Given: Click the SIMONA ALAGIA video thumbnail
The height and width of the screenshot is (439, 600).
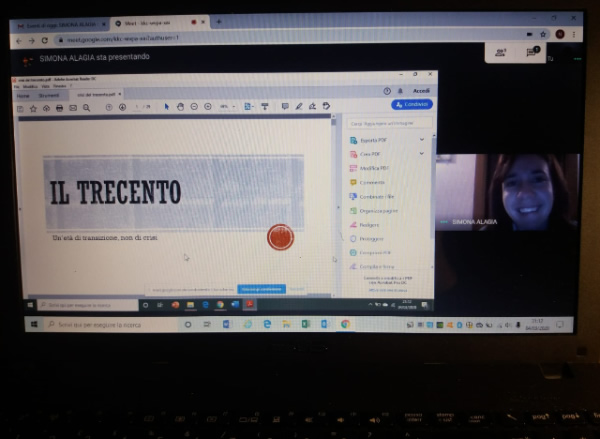Looking at the screenshot, I should pyautogui.click(x=507, y=192).
